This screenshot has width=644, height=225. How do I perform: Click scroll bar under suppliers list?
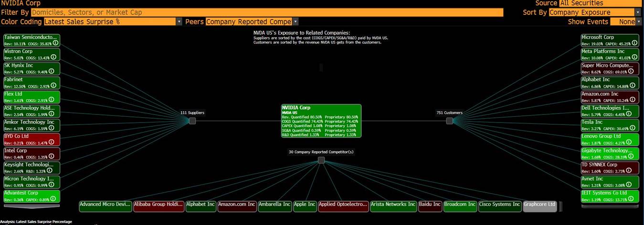click(x=32, y=206)
